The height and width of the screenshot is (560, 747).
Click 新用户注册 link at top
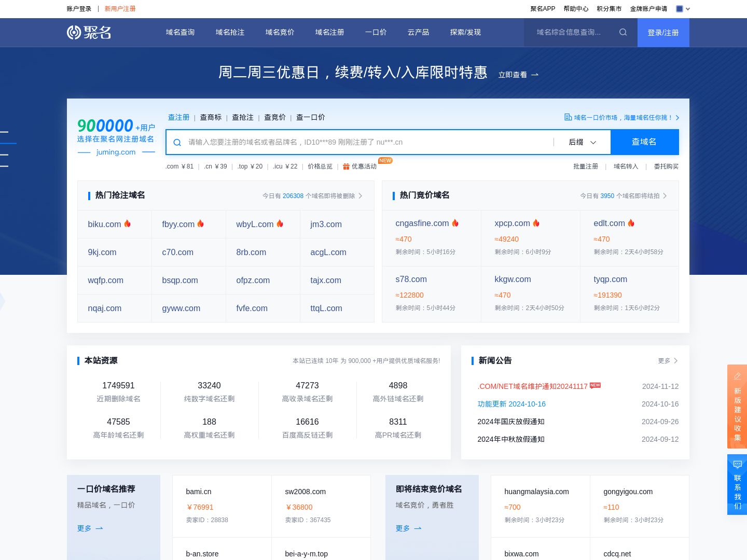120,9
